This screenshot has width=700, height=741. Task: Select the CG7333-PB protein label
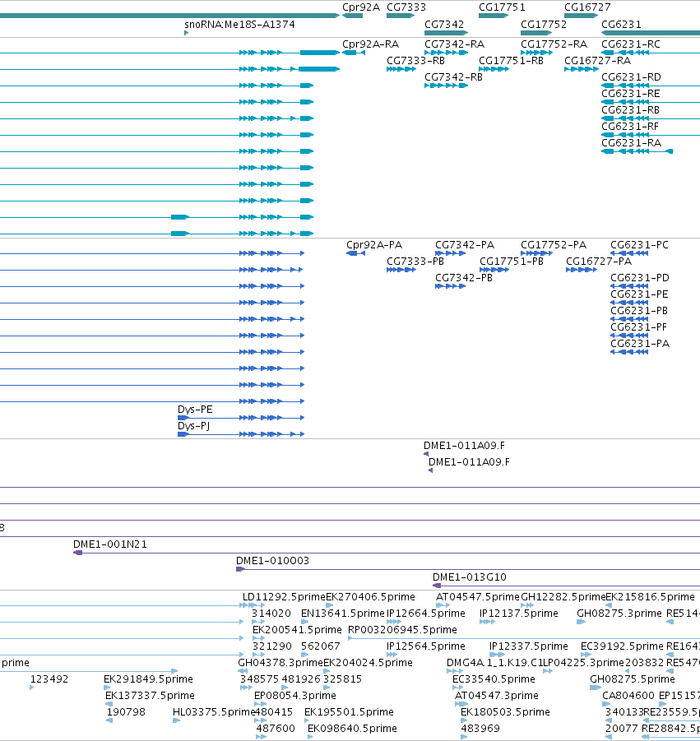click(x=415, y=262)
